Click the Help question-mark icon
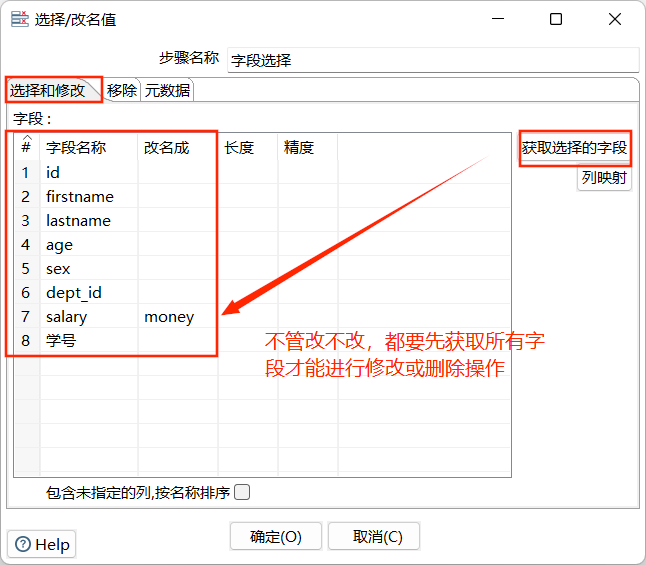 (x=23, y=544)
